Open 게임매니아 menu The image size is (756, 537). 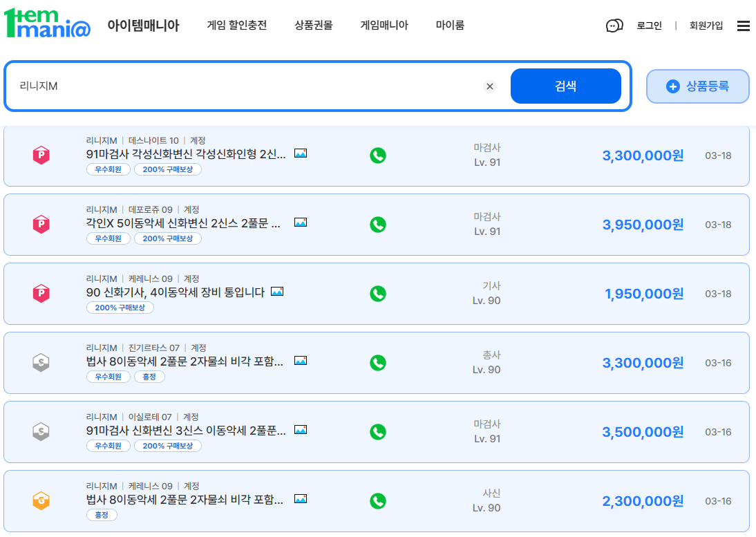(x=384, y=25)
